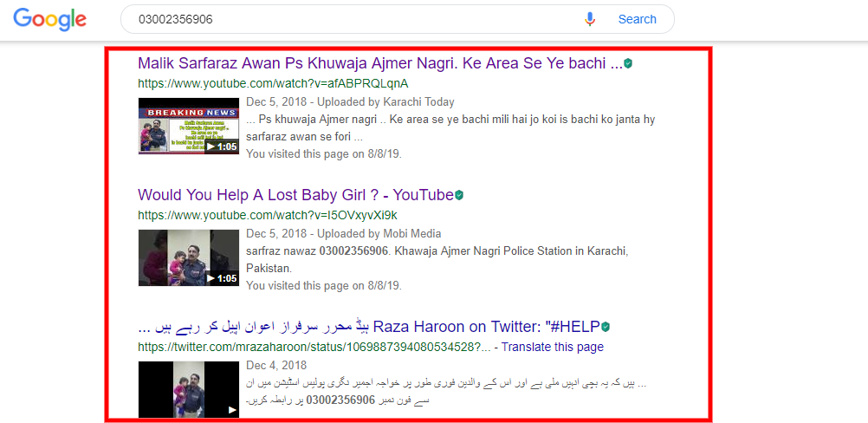
Task: Open URL youtube.com/watch?v=afABPRQLqnA
Action: coord(273,83)
